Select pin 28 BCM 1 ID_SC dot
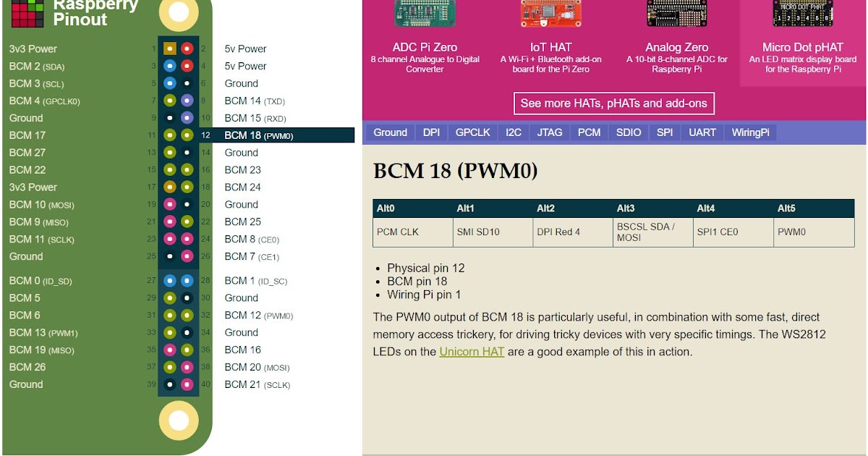 187,281
